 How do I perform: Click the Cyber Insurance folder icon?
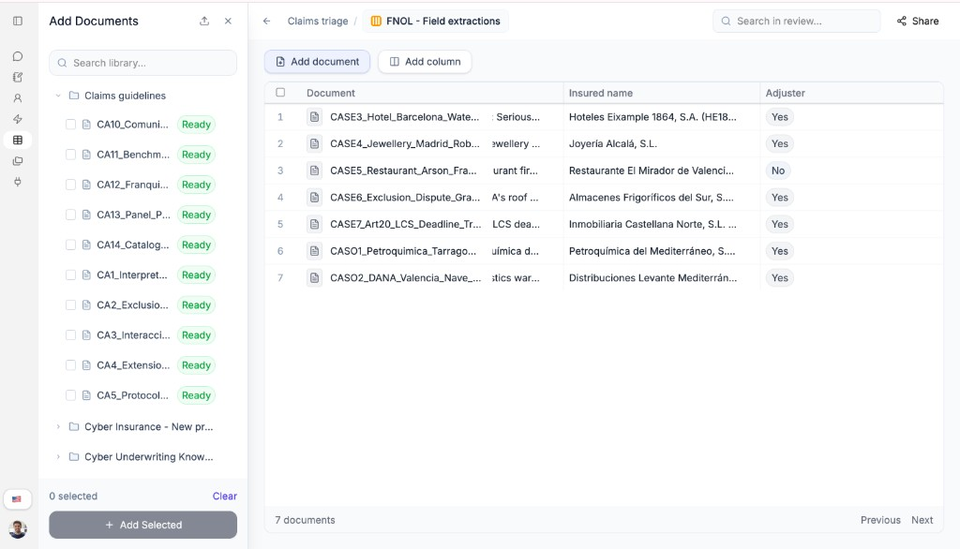tap(74, 427)
